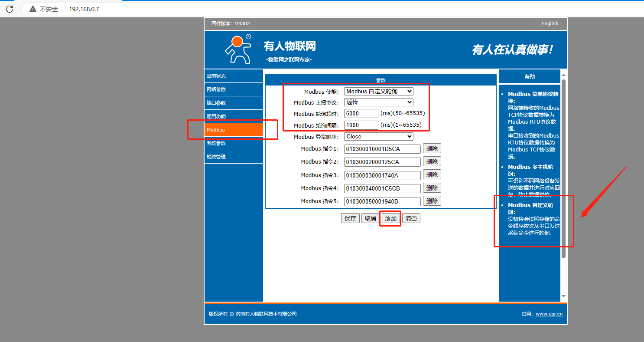
Task: Click the Modbus 指令2 input field
Action: 383,162
